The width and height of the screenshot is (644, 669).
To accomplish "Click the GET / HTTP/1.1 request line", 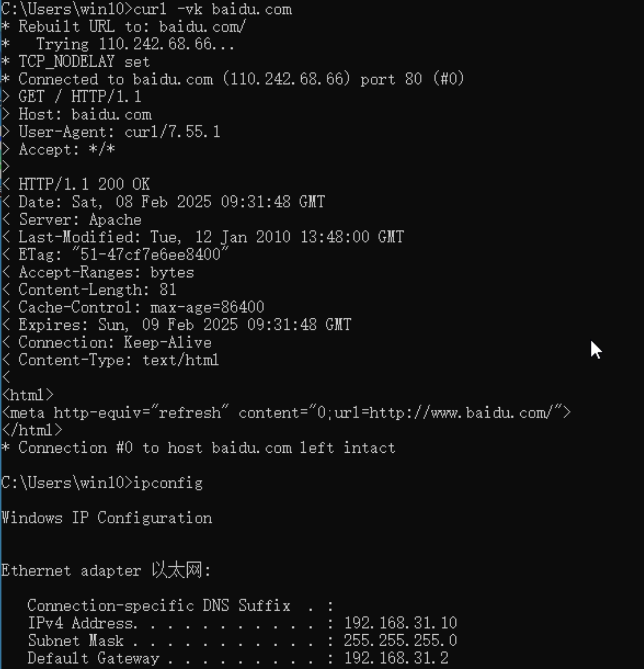I will 80,97.
